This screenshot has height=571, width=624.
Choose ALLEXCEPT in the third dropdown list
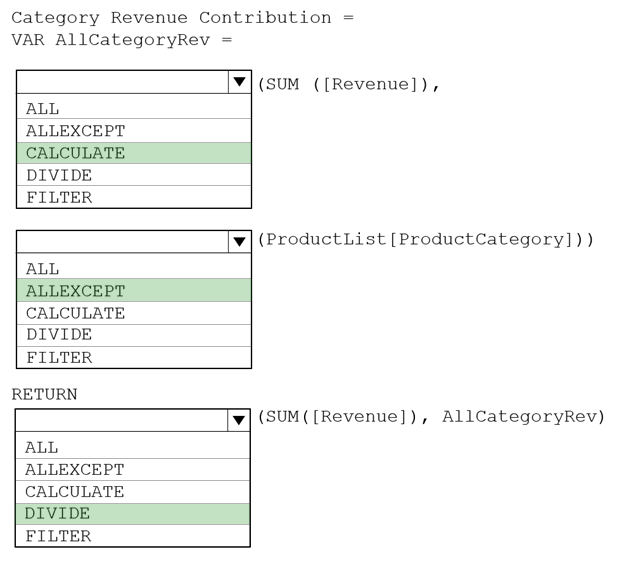[x=133, y=470]
